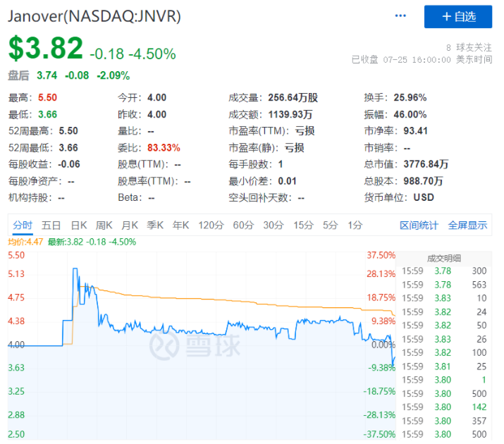This screenshot has width=504, height=444.
Task: Open the 月K chart tab
Action: coord(130,225)
